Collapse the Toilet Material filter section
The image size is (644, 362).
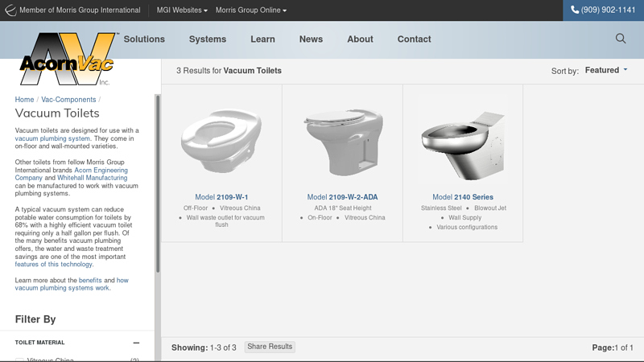pyautogui.click(x=136, y=343)
